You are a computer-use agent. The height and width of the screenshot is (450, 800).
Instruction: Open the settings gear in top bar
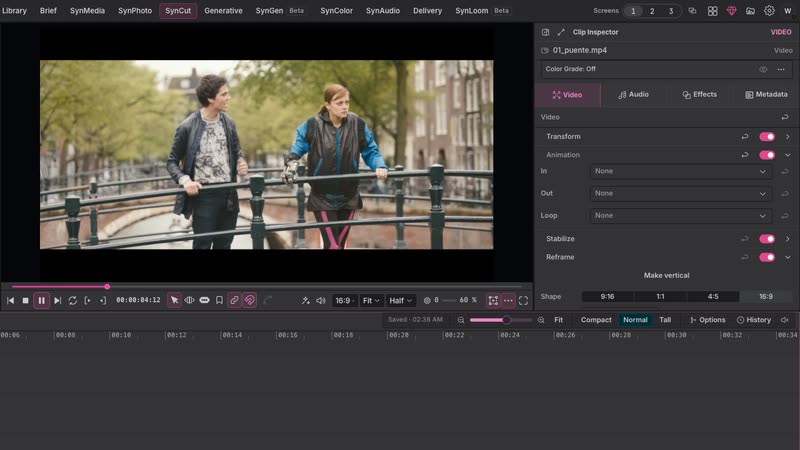point(769,11)
